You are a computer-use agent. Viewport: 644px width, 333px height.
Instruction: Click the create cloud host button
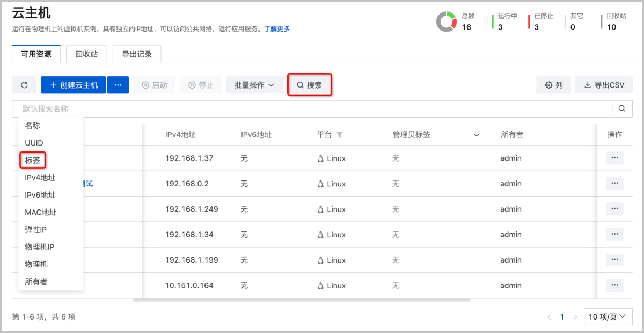pos(74,85)
